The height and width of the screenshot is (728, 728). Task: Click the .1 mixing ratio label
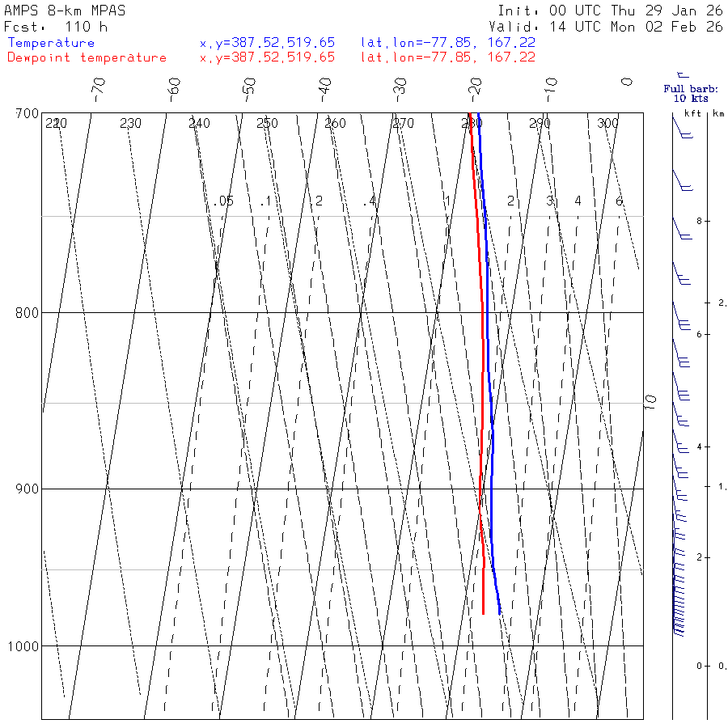265,201
